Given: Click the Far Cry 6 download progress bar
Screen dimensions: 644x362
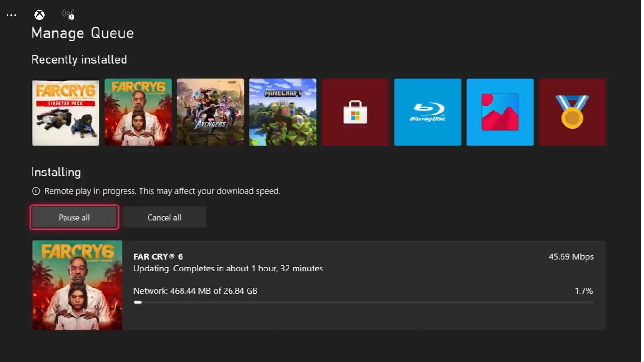Looking at the screenshot, I should pos(363,302).
